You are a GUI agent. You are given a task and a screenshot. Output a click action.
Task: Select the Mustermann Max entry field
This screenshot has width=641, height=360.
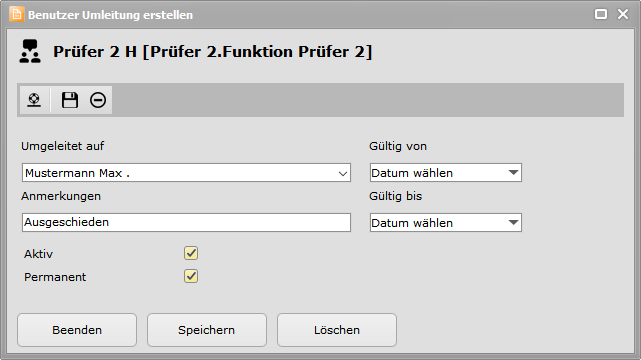click(186, 173)
